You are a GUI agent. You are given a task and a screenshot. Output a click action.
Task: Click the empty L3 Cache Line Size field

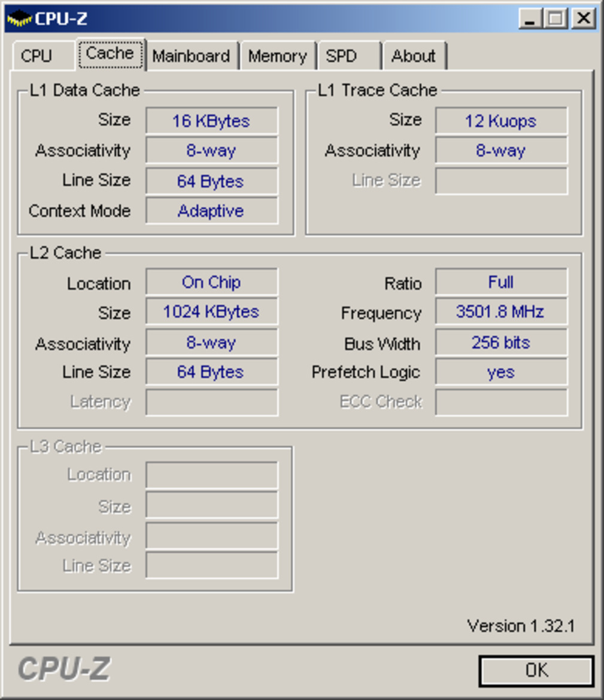tap(211, 565)
